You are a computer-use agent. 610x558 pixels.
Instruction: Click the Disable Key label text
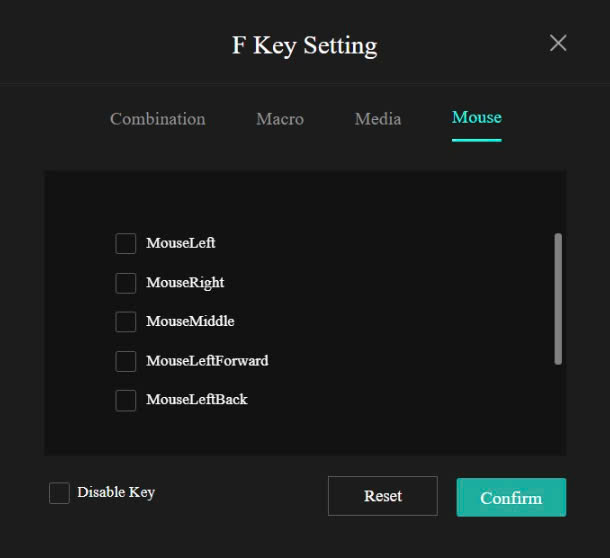click(116, 492)
